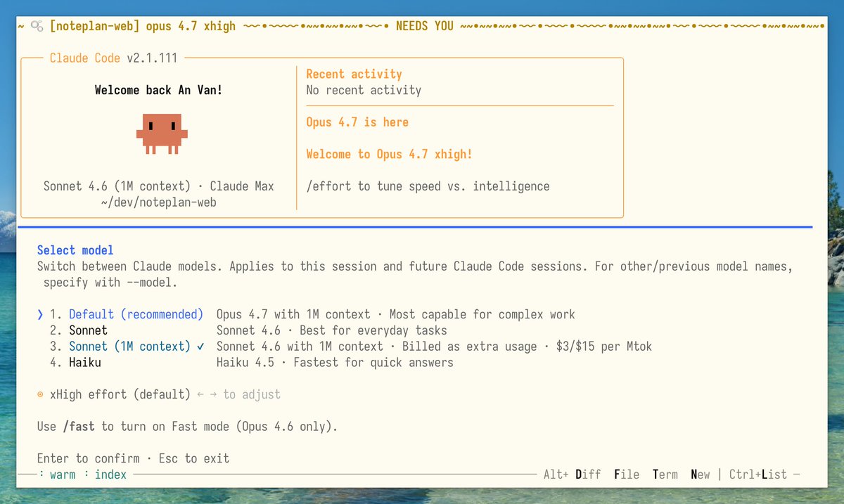Click the Select model heading

point(75,250)
